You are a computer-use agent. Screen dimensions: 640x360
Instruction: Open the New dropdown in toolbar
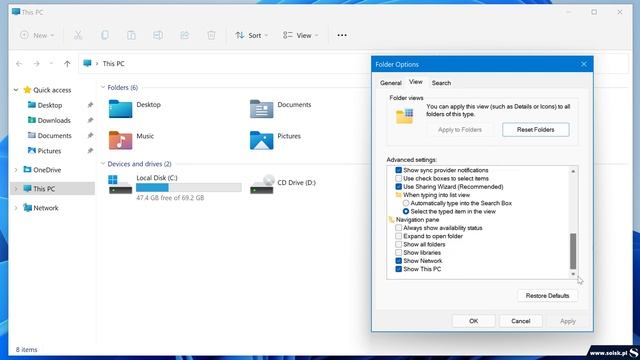pos(37,35)
